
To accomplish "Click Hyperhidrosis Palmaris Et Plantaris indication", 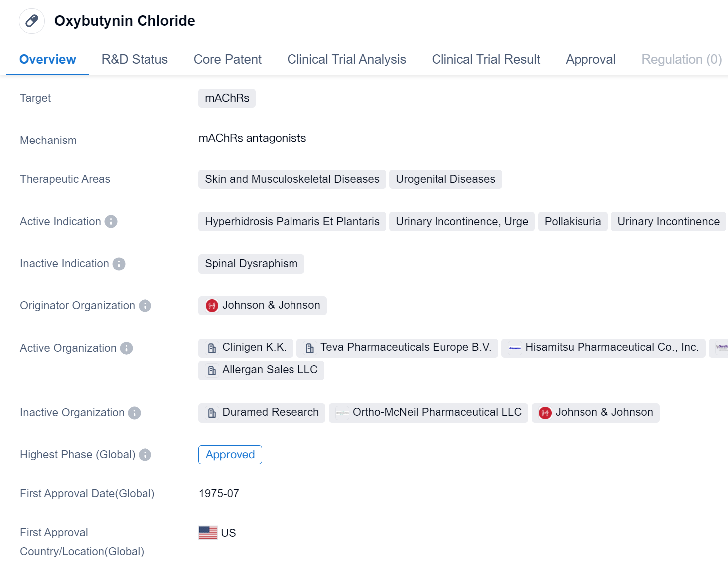I will [292, 222].
